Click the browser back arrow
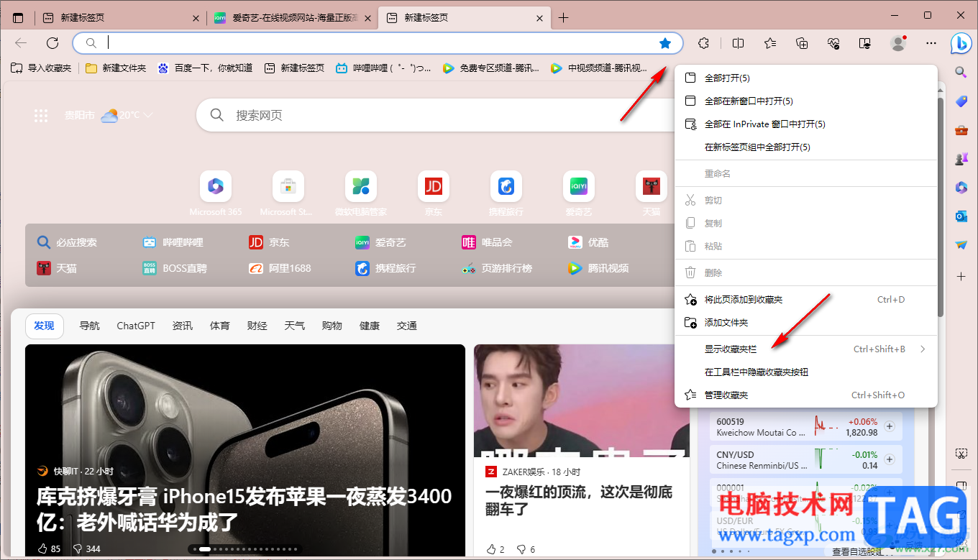This screenshot has width=978, height=560. (x=21, y=43)
